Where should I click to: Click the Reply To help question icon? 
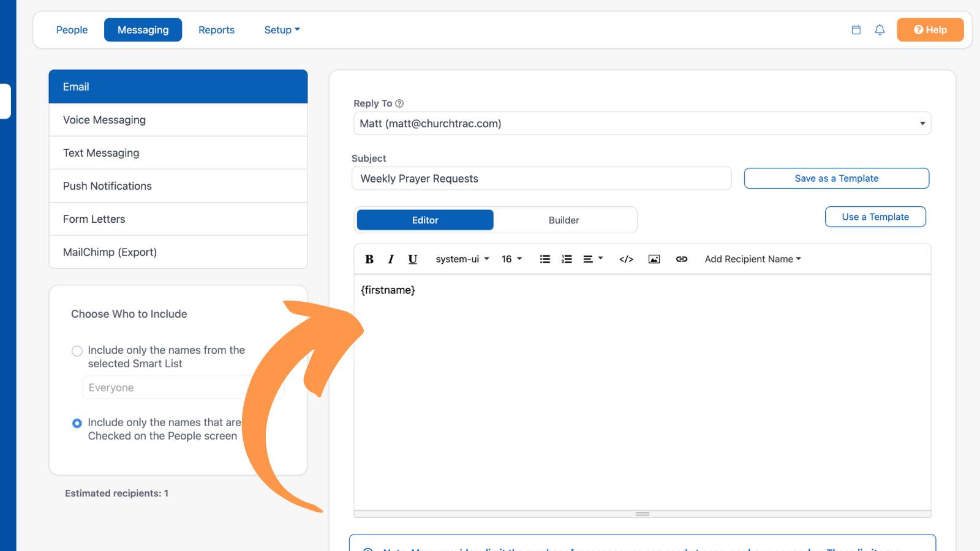pos(399,103)
